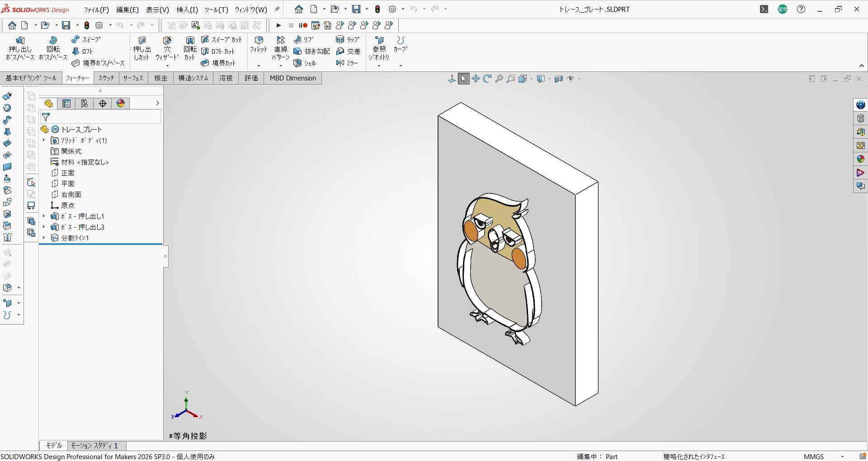Open the DimXpertManager tab

[x=103, y=103]
